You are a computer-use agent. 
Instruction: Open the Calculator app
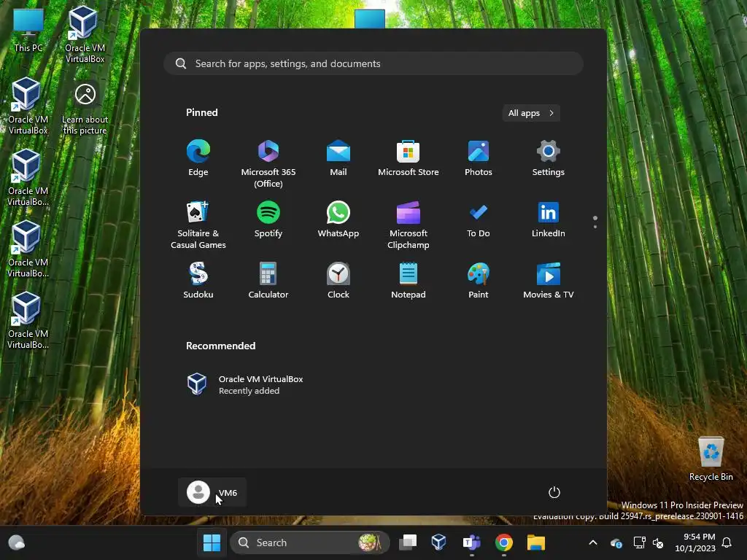coord(268,281)
